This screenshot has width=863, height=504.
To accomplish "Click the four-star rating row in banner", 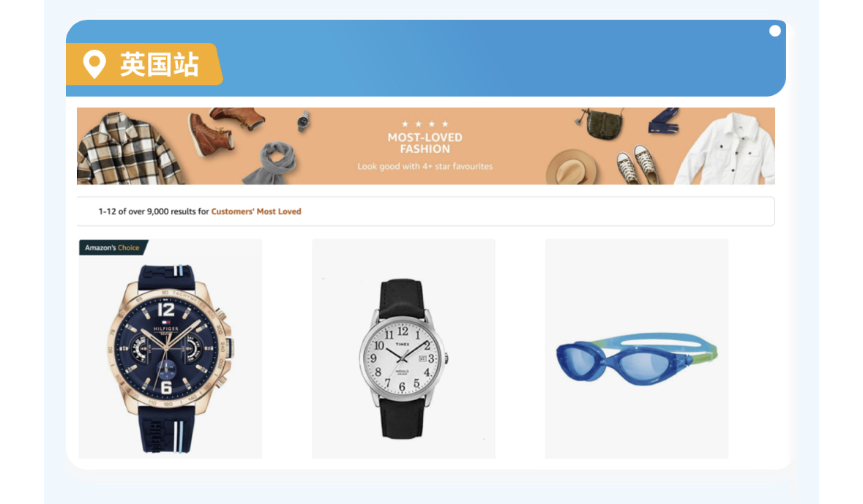I will click(x=425, y=124).
